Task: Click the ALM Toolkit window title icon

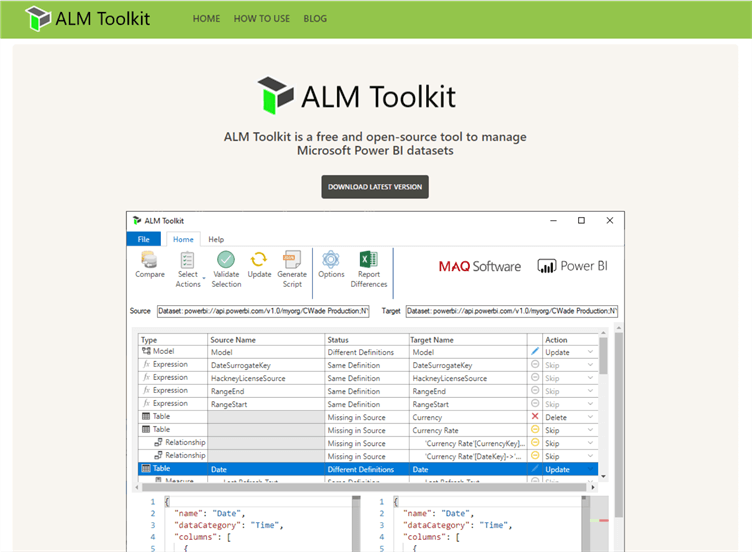Action: click(137, 221)
